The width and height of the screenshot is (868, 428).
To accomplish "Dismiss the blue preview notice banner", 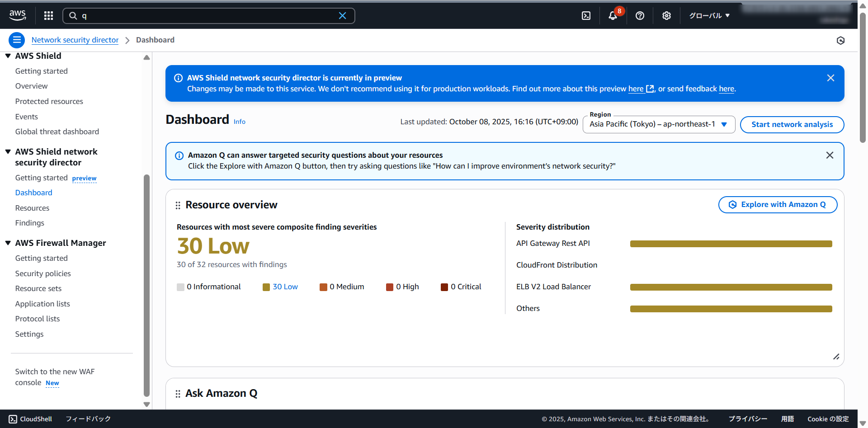I will [x=830, y=78].
